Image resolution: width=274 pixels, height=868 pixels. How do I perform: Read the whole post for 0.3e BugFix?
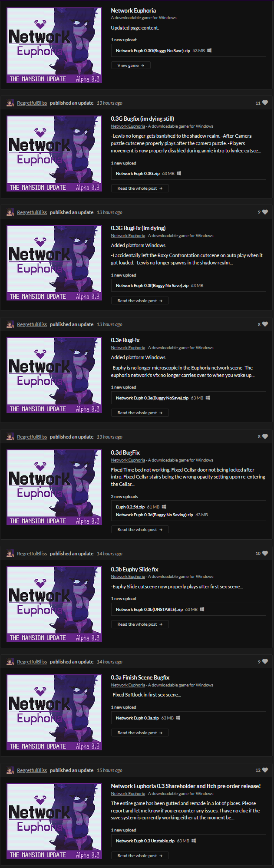coord(140,413)
